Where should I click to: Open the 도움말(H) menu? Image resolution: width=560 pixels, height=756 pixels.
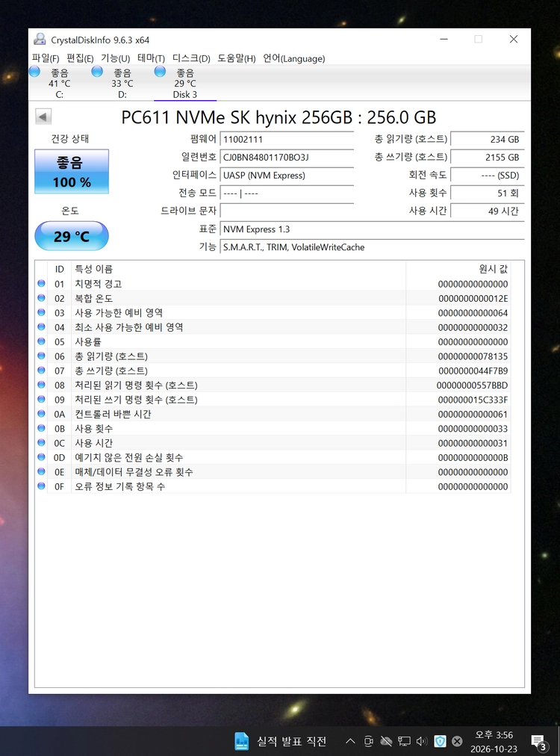(236, 58)
